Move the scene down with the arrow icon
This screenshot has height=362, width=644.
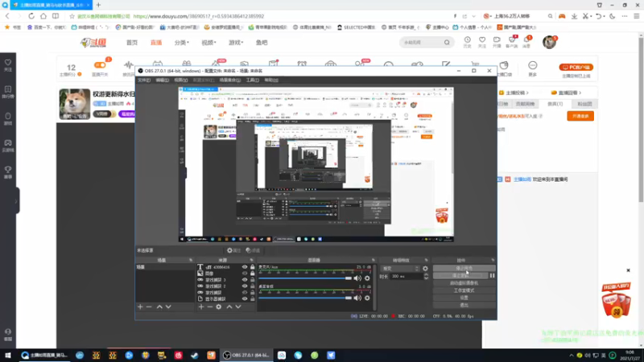[x=168, y=306]
